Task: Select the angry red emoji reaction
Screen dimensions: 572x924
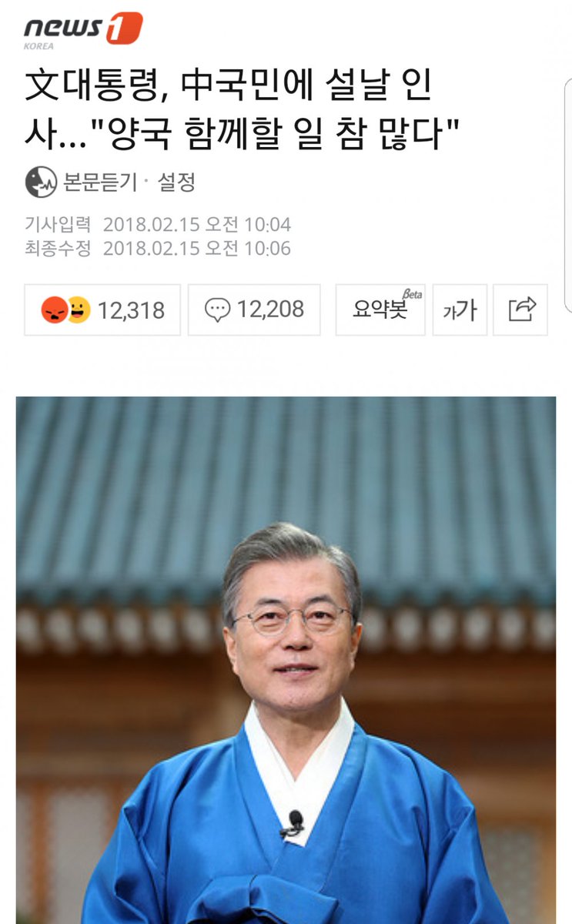Action: tap(55, 310)
